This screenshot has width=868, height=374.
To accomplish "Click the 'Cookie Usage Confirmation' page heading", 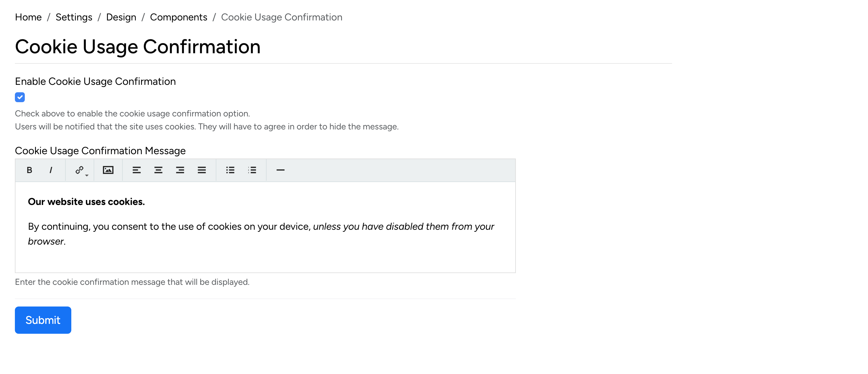I will pos(138,46).
